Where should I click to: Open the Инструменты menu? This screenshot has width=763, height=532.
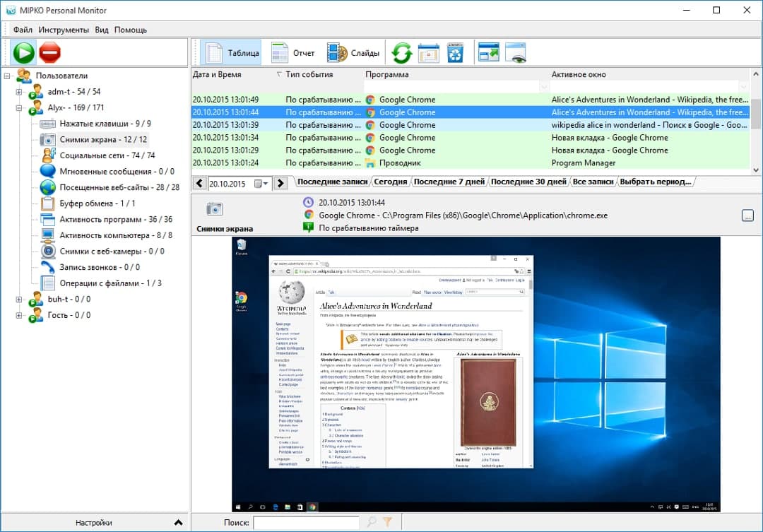[x=64, y=30]
